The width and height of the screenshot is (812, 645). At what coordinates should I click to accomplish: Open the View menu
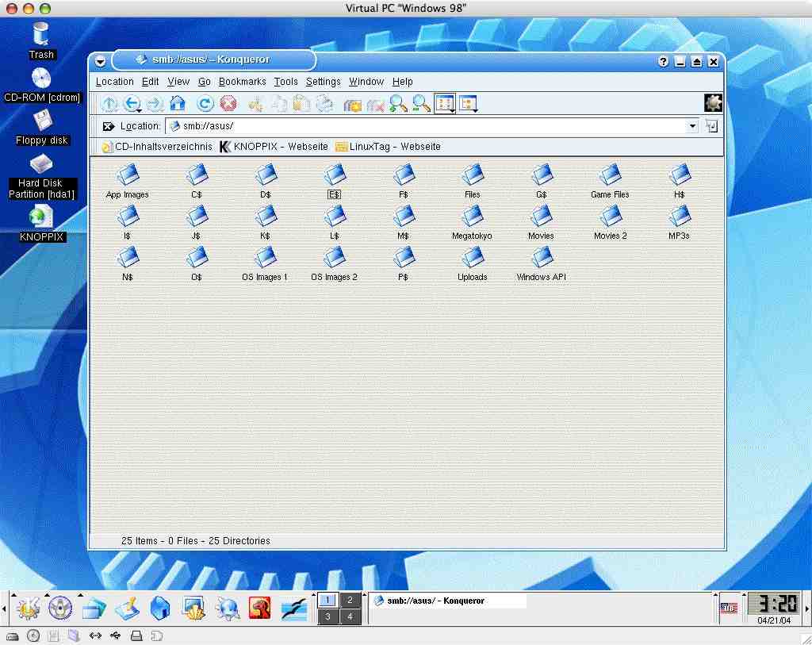click(x=178, y=82)
